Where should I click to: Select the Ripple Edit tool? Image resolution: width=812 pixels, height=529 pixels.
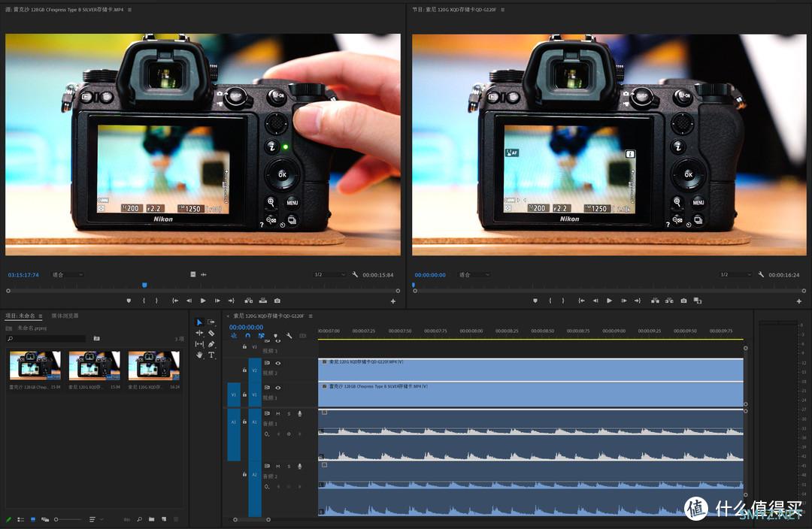(x=199, y=333)
